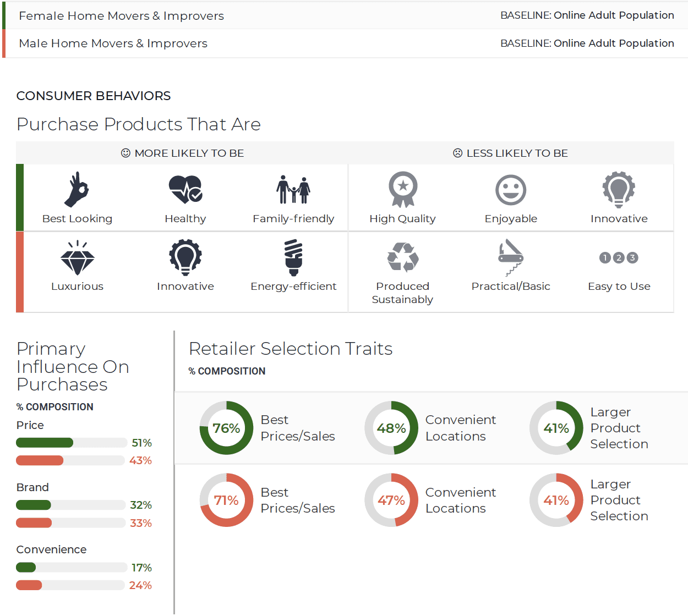Click the frown beside LESS LIKELY TO BE
The width and height of the screenshot is (688, 616).
click(x=457, y=153)
